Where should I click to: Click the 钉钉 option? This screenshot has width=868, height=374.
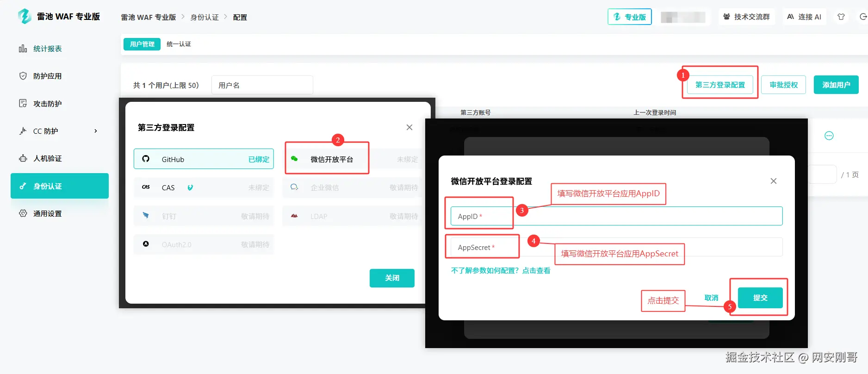click(204, 216)
